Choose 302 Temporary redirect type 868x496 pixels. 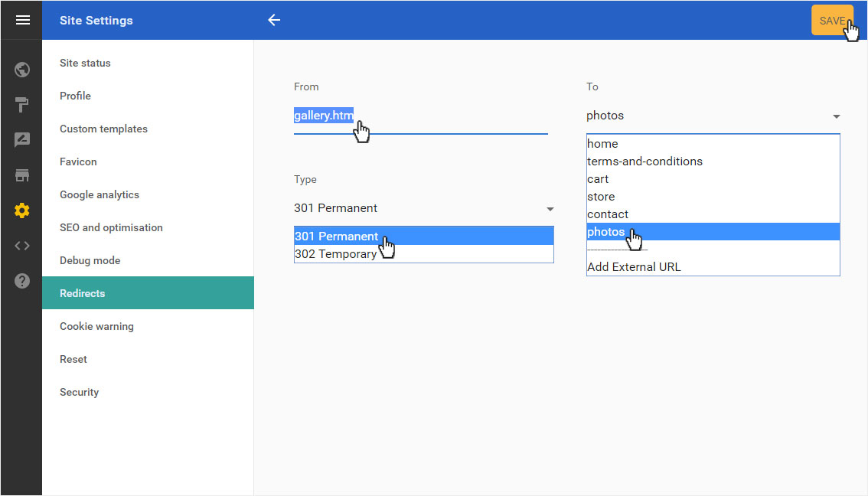click(x=423, y=254)
